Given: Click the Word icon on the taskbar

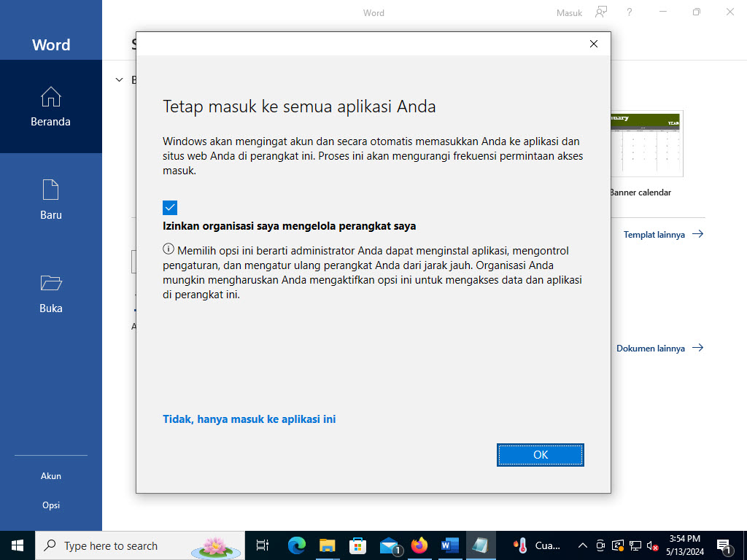Looking at the screenshot, I should pos(449,545).
